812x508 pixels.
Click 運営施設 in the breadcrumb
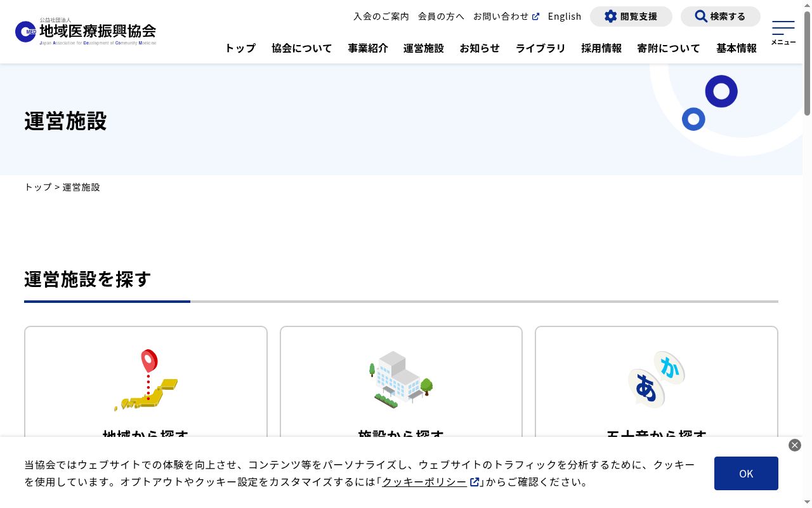coord(81,187)
